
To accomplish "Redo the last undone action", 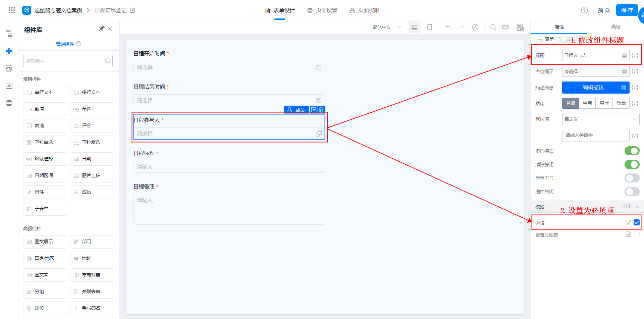I will point(462,27).
